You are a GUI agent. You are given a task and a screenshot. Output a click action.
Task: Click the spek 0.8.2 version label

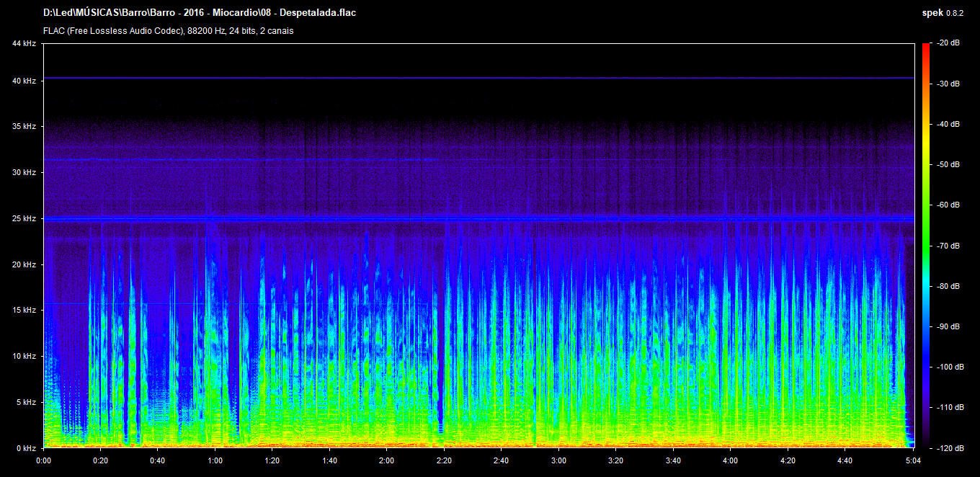[x=943, y=12]
